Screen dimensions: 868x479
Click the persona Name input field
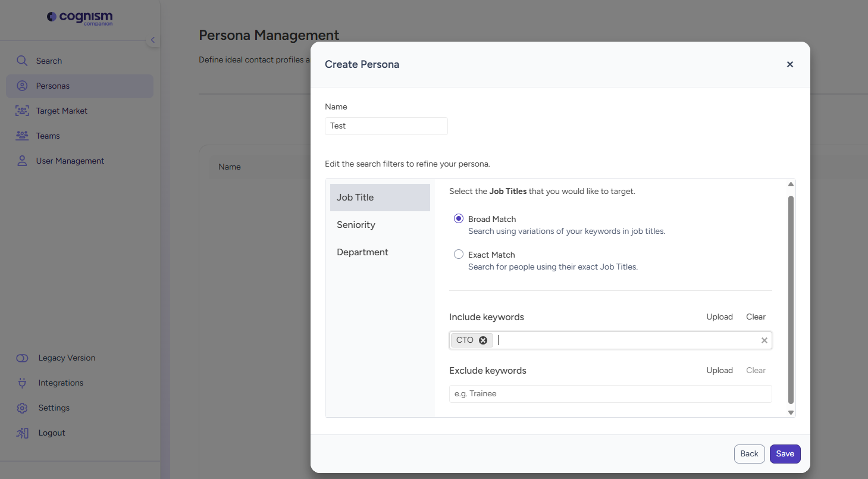point(386,126)
